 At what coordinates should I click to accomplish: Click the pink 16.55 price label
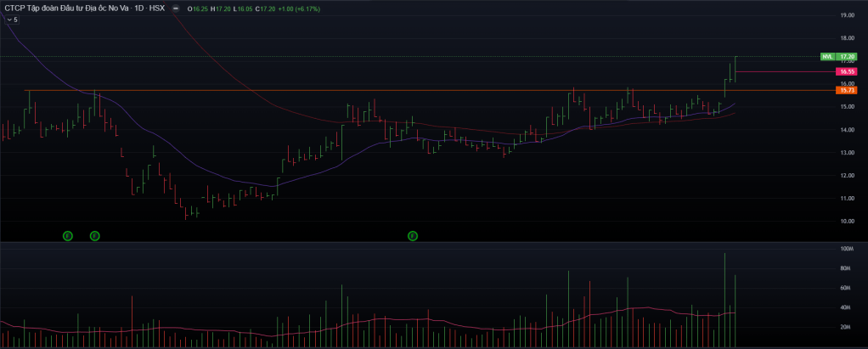[x=846, y=72]
